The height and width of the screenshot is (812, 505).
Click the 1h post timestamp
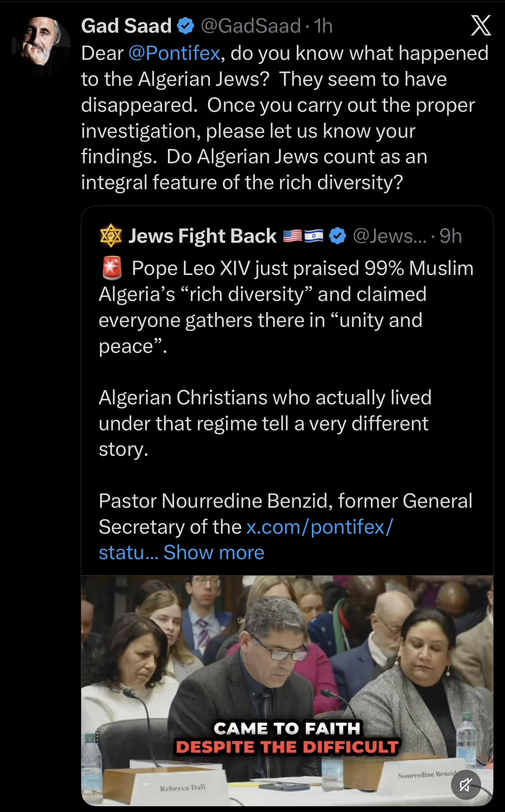pyautogui.click(x=323, y=26)
